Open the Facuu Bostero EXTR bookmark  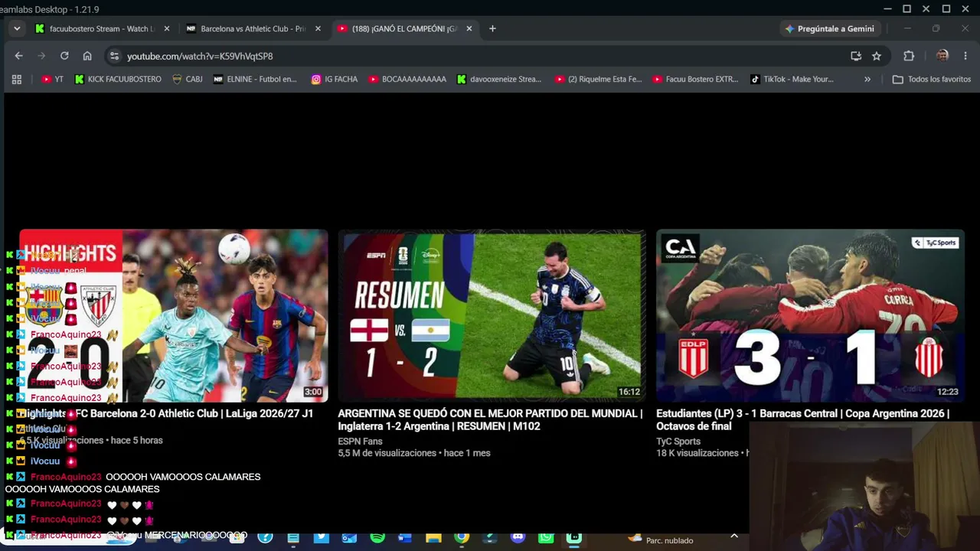(696, 79)
